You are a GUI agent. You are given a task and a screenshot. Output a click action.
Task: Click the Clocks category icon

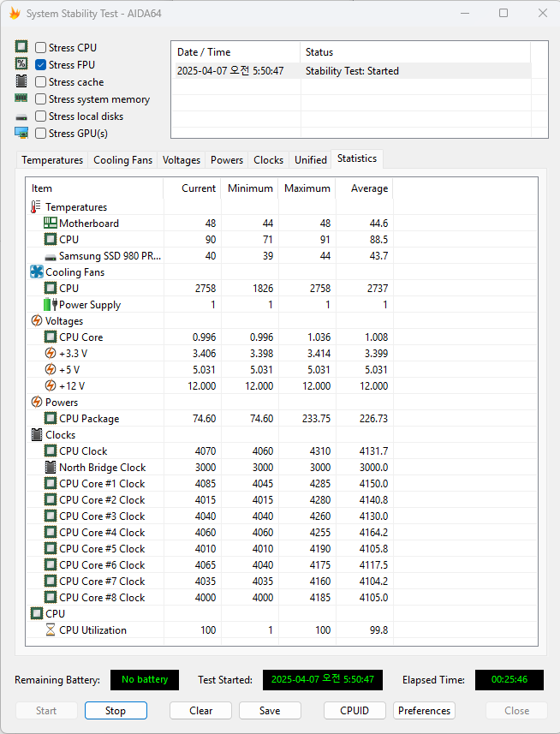37,434
